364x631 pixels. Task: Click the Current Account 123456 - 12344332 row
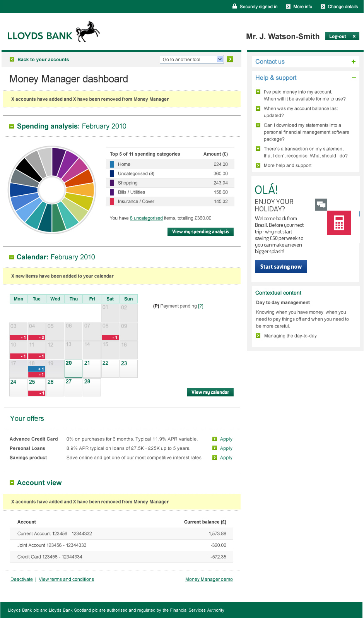(121, 533)
